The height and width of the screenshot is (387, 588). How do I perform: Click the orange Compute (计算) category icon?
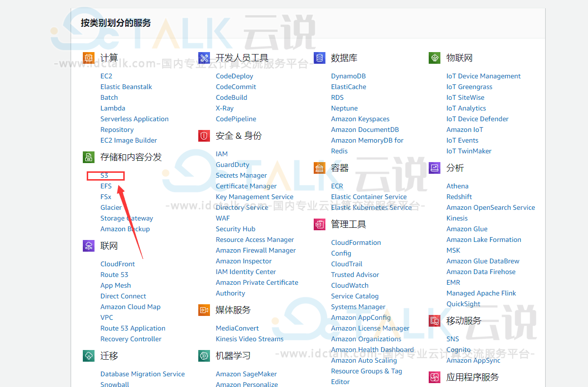coord(89,58)
